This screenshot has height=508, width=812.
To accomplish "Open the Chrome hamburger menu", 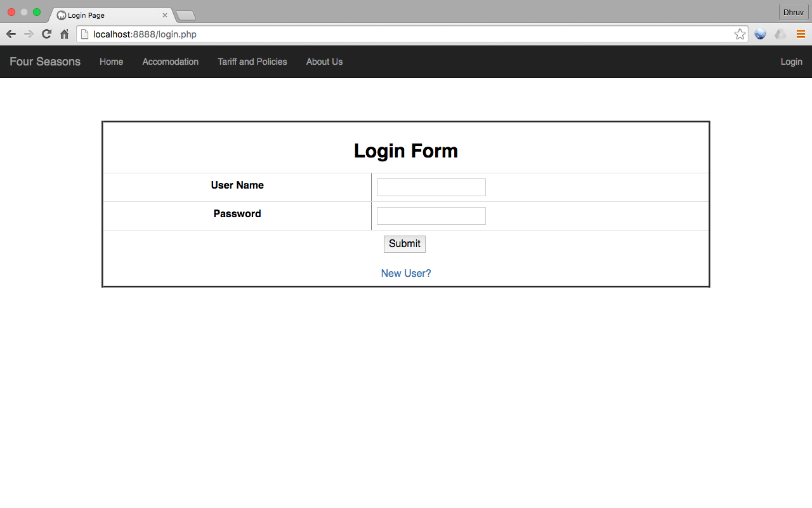I will click(801, 34).
